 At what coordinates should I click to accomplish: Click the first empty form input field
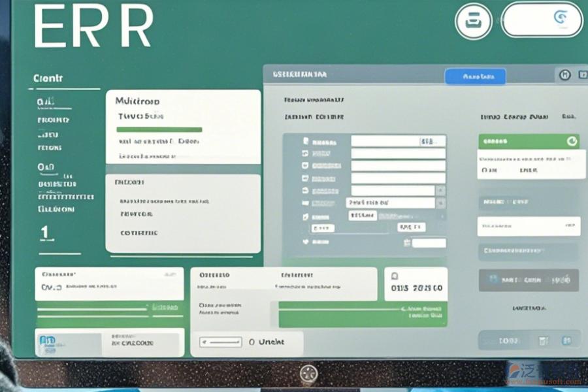tap(398, 154)
